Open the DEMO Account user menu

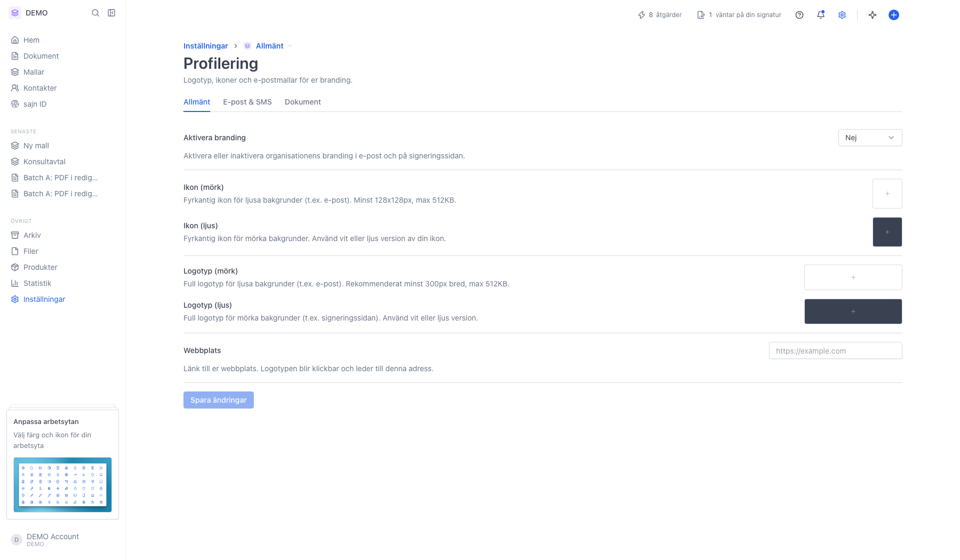pos(45,540)
